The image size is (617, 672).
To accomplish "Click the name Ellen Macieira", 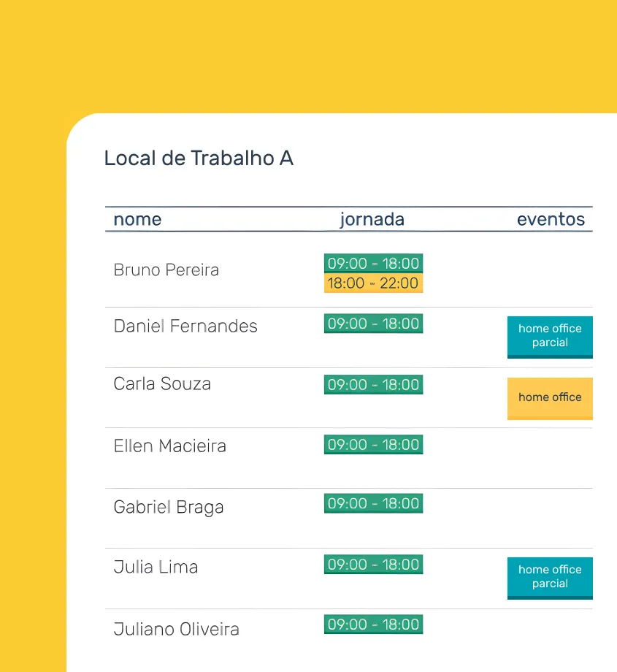I will coord(169,446).
